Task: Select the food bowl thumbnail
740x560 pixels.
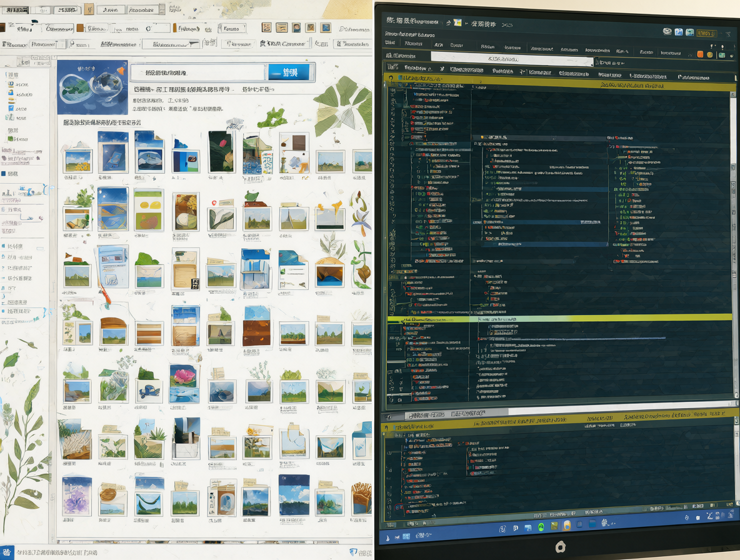Action: [x=186, y=211]
